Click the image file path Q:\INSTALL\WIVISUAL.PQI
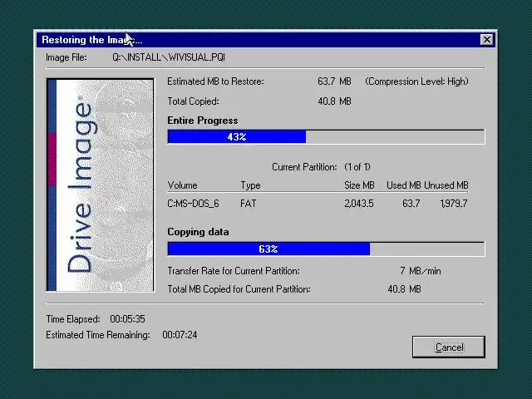Viewport: 532px width, 399px height. click(169, 57)
